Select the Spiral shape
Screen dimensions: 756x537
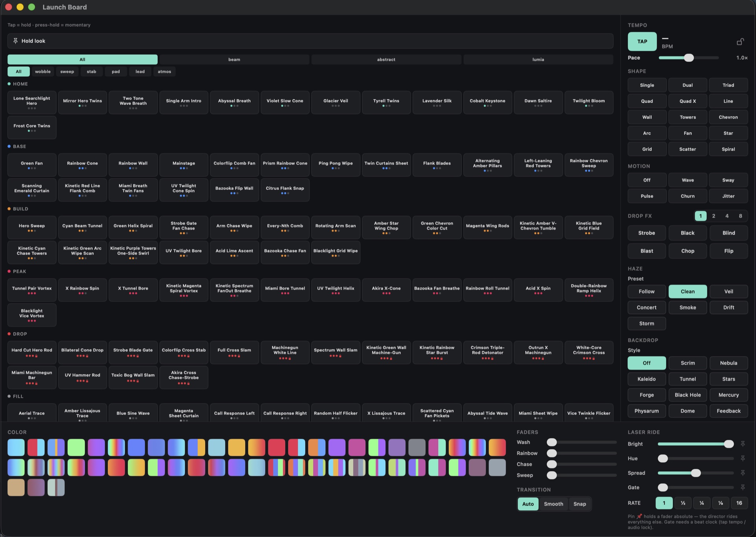pos(728,149)
